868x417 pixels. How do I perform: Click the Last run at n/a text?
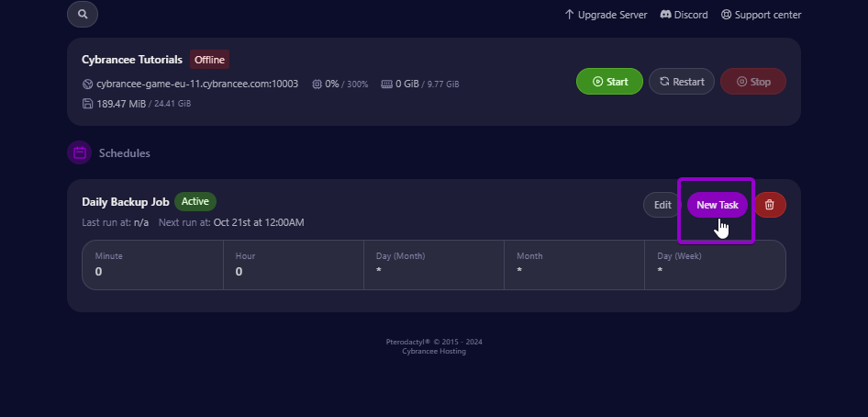point(115,222)
